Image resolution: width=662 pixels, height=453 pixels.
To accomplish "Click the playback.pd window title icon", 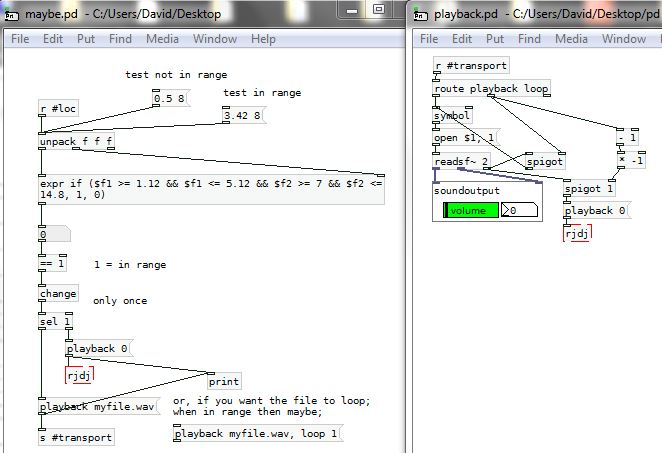I will click(420, 14).
